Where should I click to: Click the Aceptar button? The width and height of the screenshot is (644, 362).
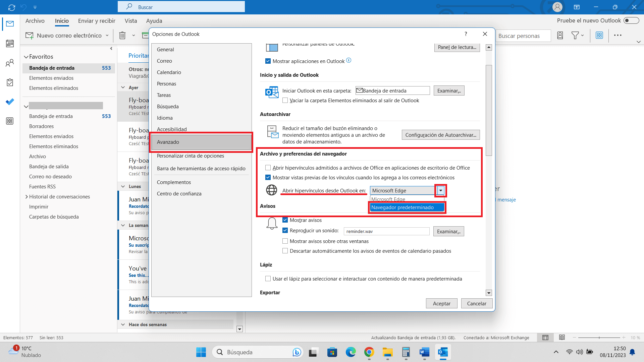441,303
